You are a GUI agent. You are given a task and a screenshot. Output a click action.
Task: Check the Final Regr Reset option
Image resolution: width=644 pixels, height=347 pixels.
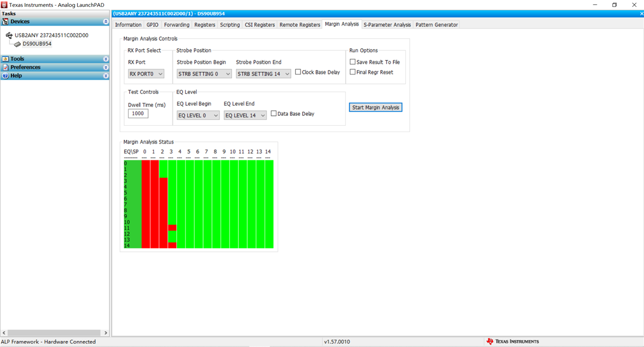click(x=352, y=72)
